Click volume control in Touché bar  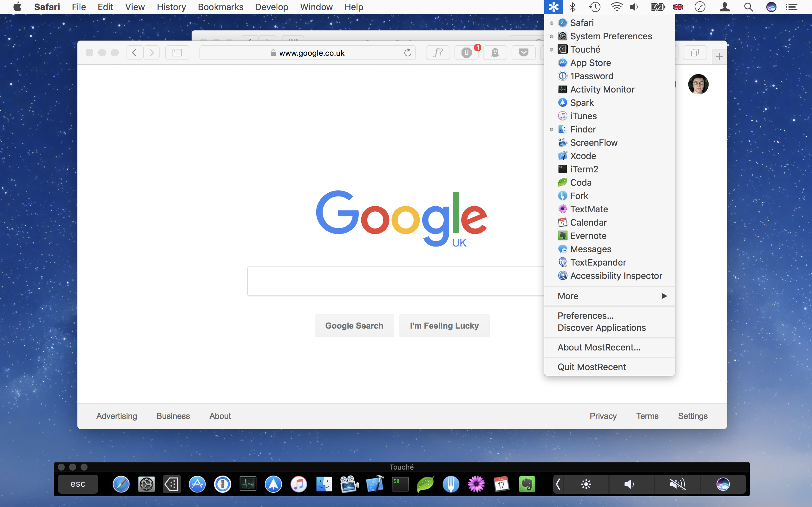click(x=629, y=484)
